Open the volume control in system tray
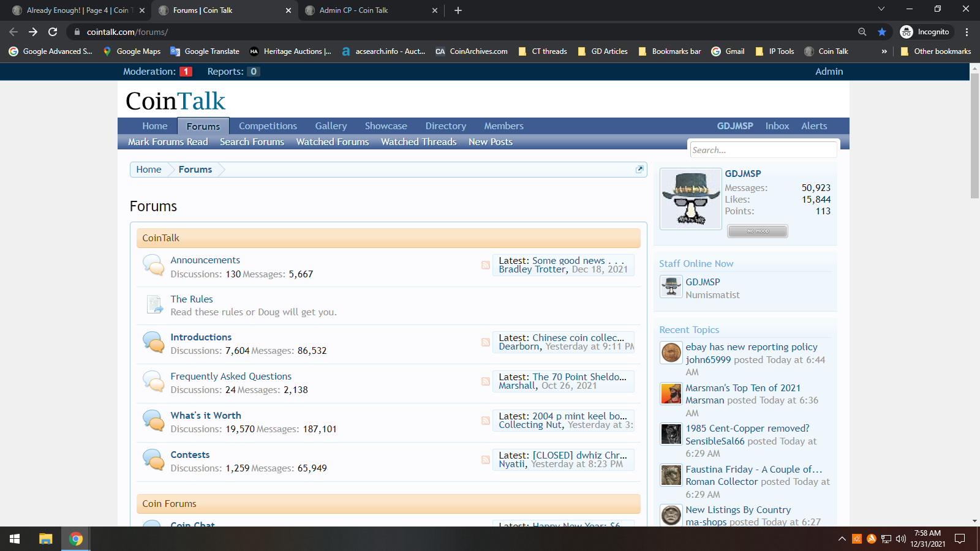This screenshot has width=980, height=551. coord(901,539)
